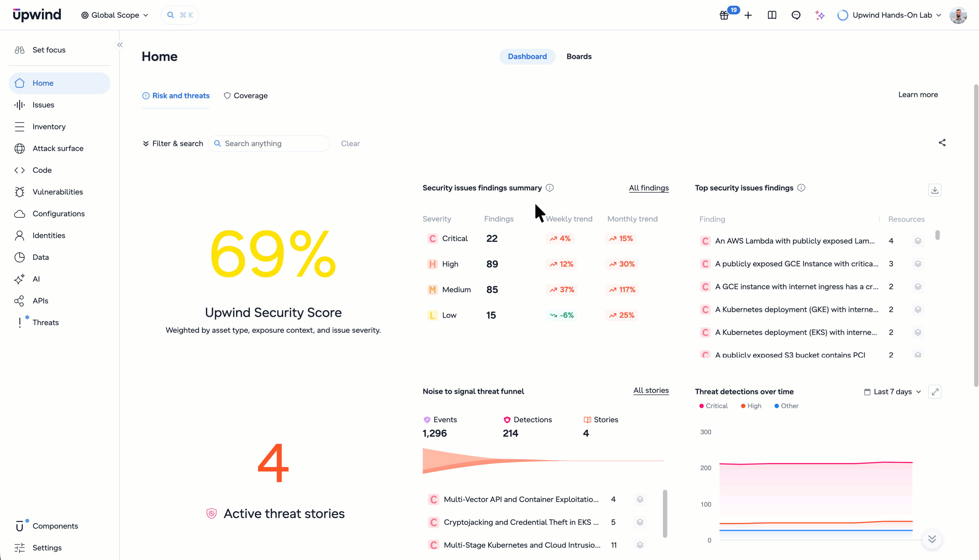
Task: Click the Set focus binoculars item
Action: click(x=60, y=50)
